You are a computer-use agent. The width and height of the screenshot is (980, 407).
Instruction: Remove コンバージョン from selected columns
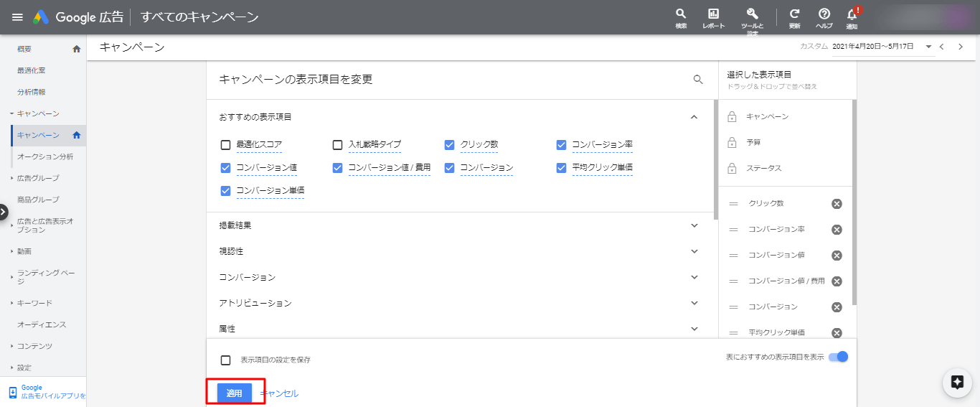tap(837, 307)
